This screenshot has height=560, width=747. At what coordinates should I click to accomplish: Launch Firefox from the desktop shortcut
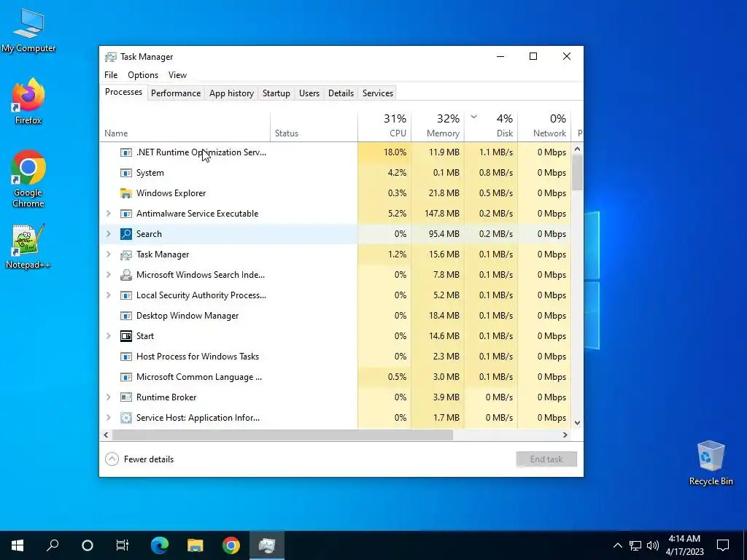[x=28, y=101]
